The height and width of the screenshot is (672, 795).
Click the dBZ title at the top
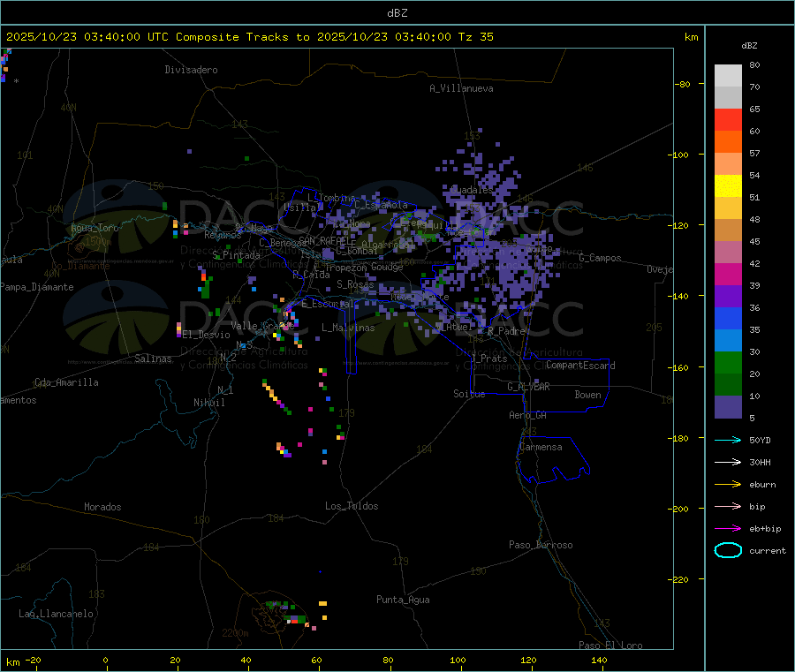click(397, 12)
